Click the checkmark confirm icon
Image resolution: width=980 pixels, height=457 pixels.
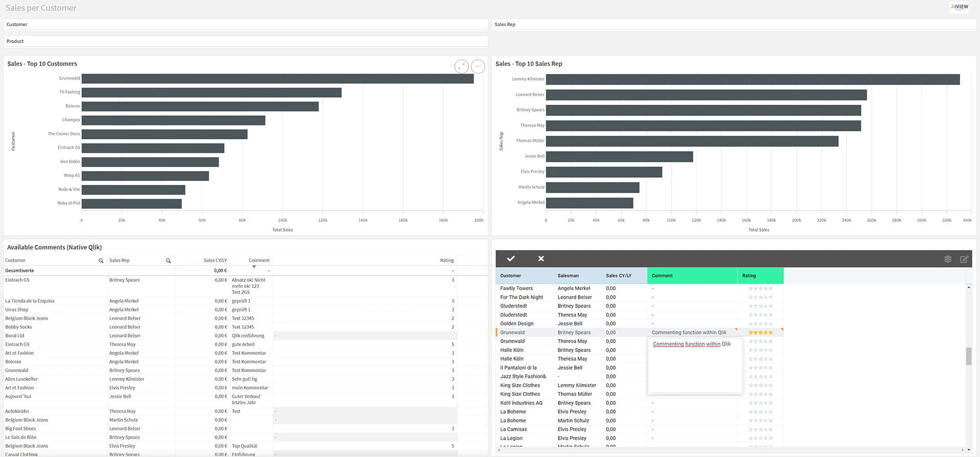pyautogui.click(x=510, y=259)
